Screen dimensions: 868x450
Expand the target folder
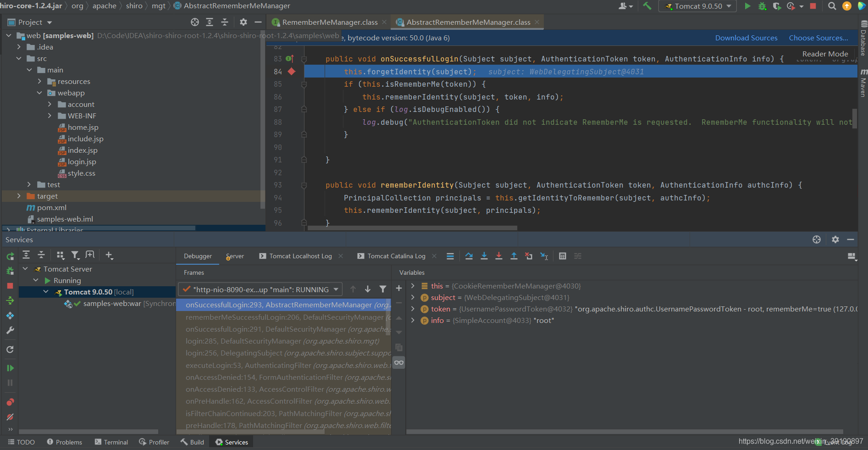(19, 196)
